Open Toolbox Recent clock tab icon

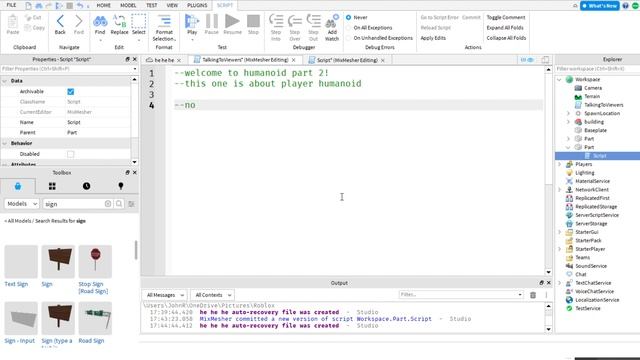[x=87, y=186]
